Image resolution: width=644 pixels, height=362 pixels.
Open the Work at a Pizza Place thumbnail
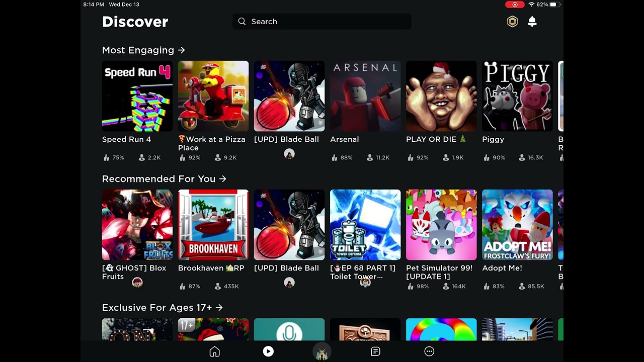coord(213,96)
